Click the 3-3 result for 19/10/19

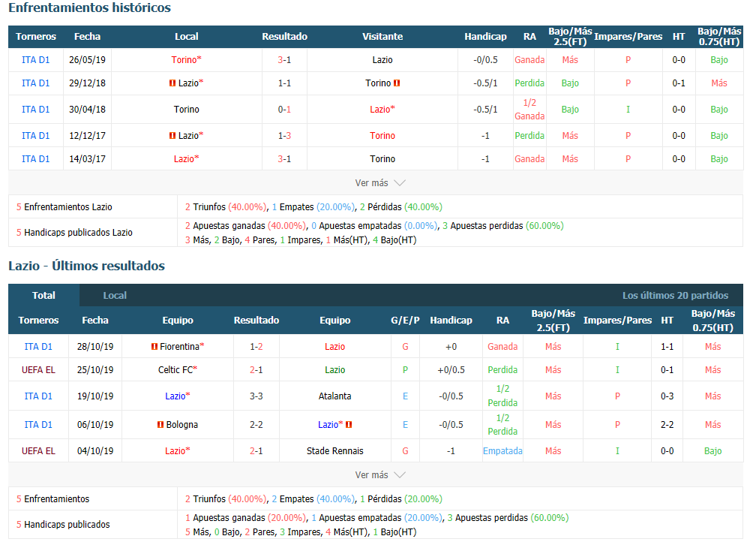pos(256,396)
